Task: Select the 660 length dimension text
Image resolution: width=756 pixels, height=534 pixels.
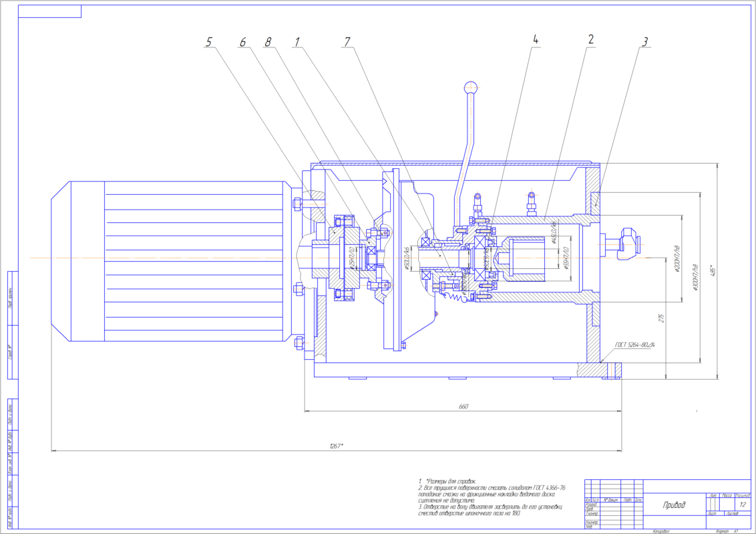Action: [x=463, y=407]
